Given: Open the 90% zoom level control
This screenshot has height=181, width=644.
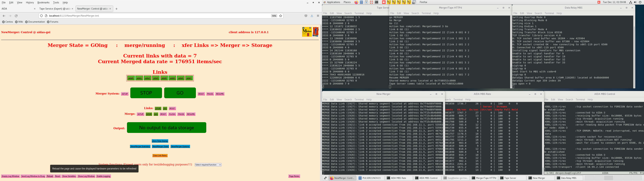Looking at the screenshot, I should coord(274,16).
